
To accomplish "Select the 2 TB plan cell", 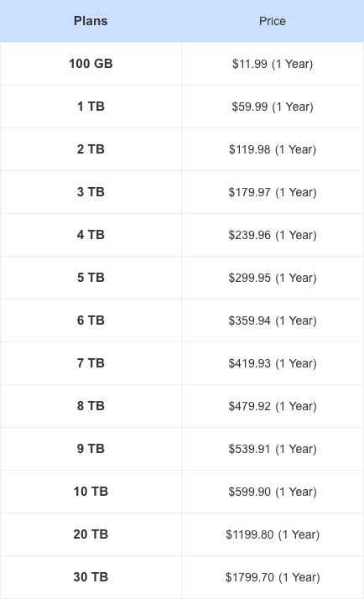I will [x=91, y=149].
